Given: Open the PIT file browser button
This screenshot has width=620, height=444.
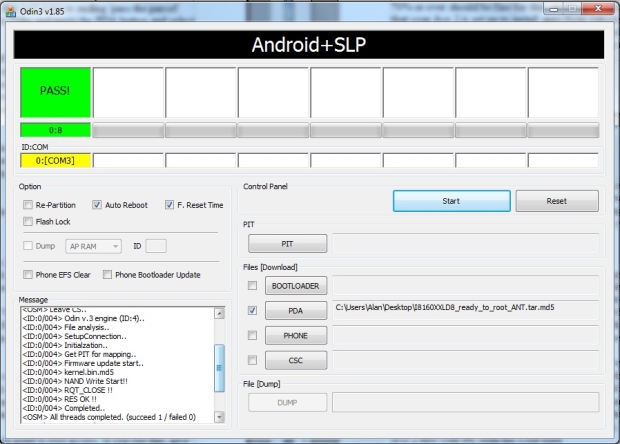Looking at the screenshot, I should [x=287, y=244].
